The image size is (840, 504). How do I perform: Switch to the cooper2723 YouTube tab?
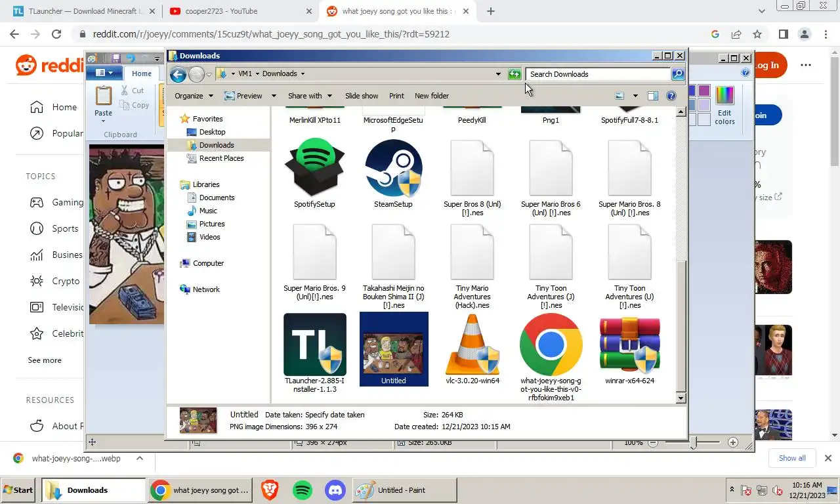coord(240,11)
